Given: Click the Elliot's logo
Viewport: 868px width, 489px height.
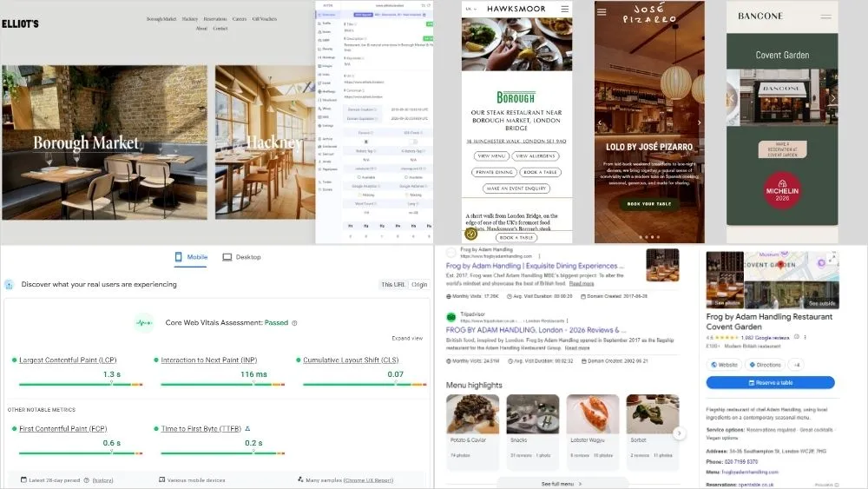Looking at the screenshot, I should point(21,23).
